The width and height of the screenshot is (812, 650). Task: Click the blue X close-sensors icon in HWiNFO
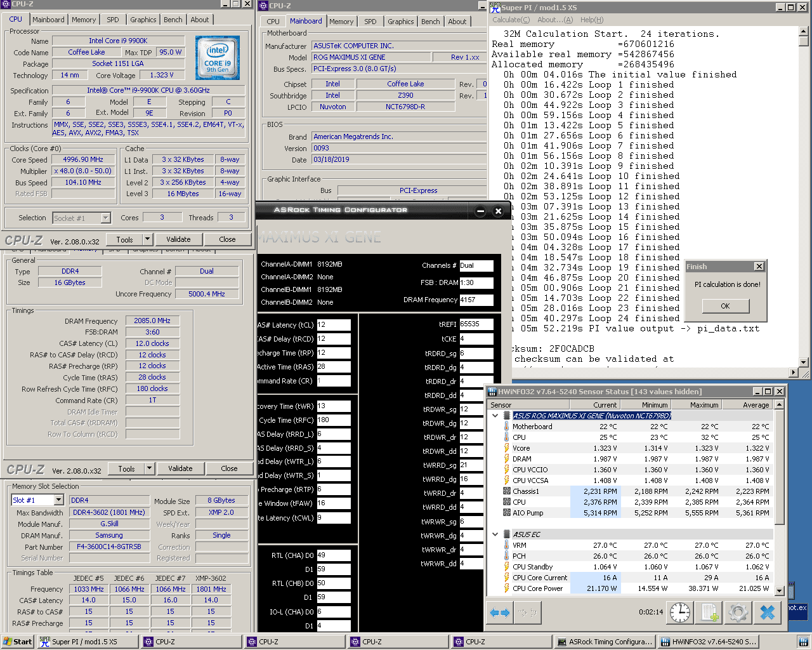[767, 613]
